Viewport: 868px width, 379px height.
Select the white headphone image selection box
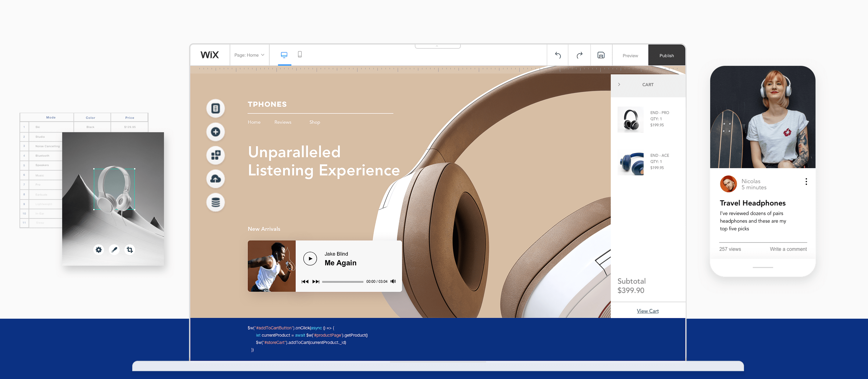[114, 189]
